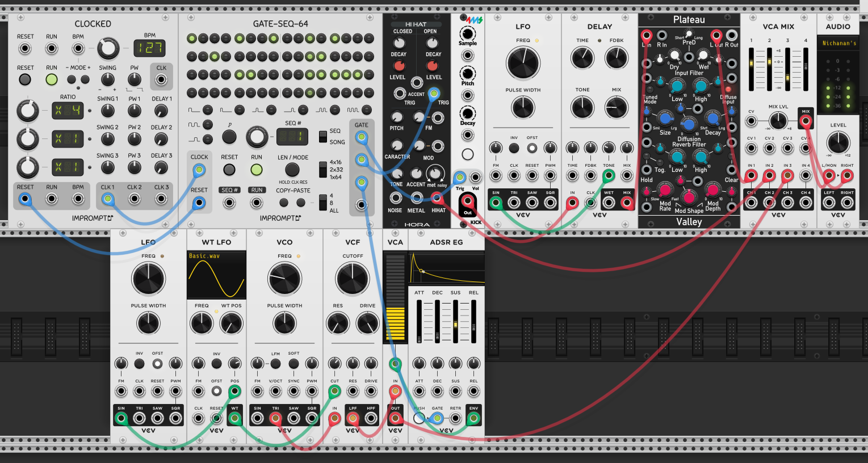Click the PUSH button on ADSR EG

tap(419, 419)
